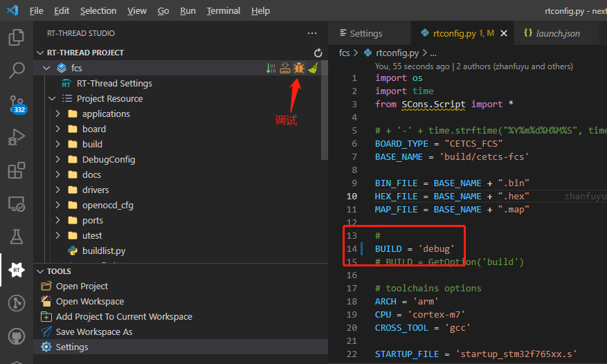Collapse the RT-THREAD PROJECT section
Viewport: 607px width, 364px height.
pos(40,53)
